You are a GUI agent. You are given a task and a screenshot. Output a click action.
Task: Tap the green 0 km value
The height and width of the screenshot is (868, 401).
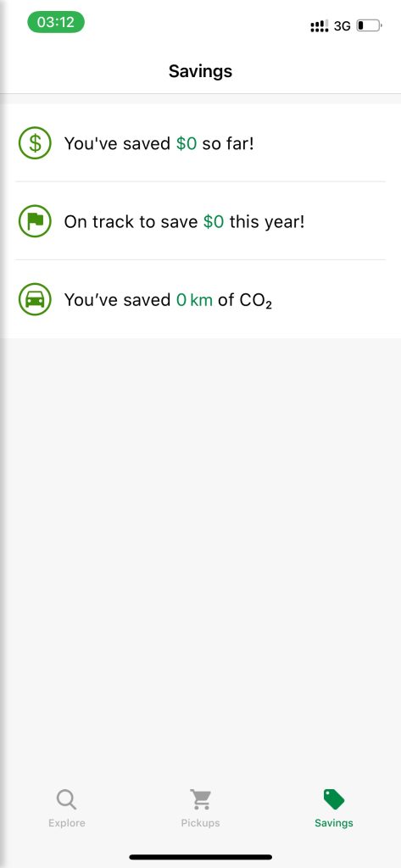[194, 300]
